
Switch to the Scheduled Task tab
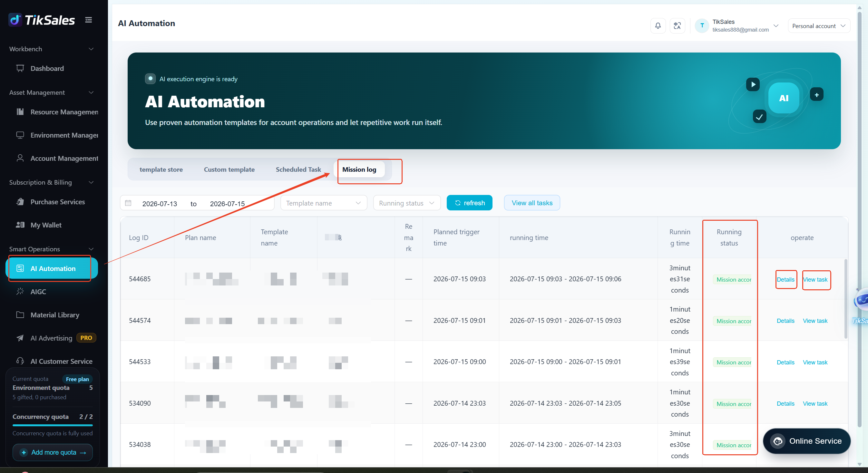click(298, 169)
